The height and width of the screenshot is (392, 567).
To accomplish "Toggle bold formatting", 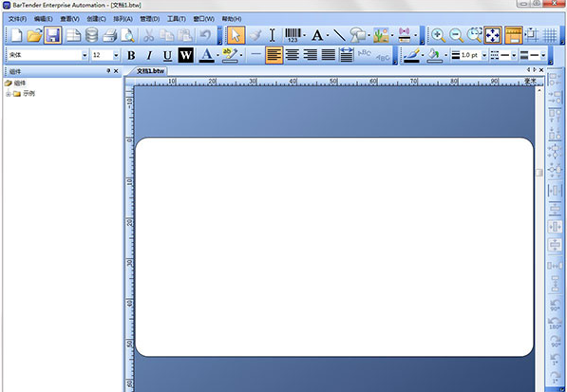I will (x=131, y=55).
